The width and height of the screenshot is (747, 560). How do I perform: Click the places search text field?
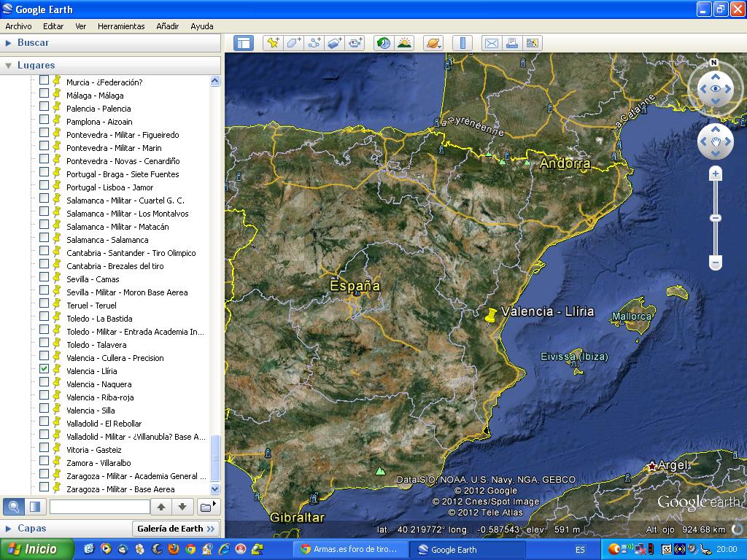pyautogui.click(x=99, y=506)
